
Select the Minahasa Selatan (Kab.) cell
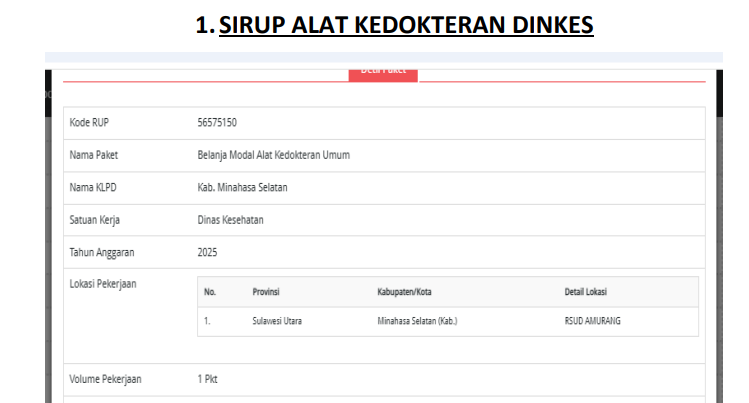417,321
